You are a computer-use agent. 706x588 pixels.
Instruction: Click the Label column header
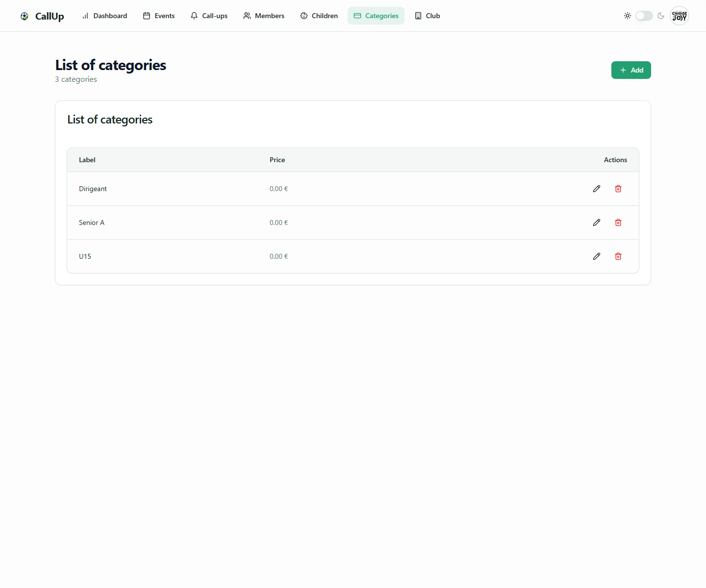pos(87,160)
